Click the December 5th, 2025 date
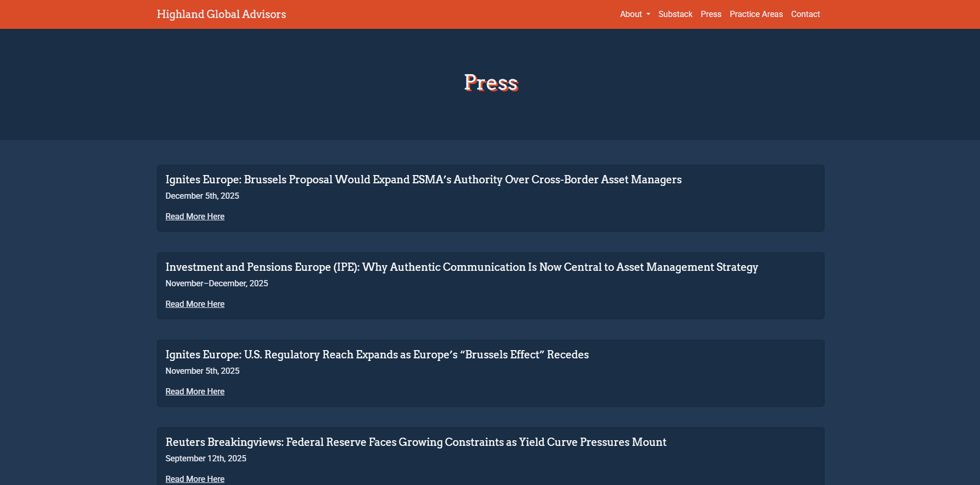This screenshot has width=980, height=485. [202, 196]
